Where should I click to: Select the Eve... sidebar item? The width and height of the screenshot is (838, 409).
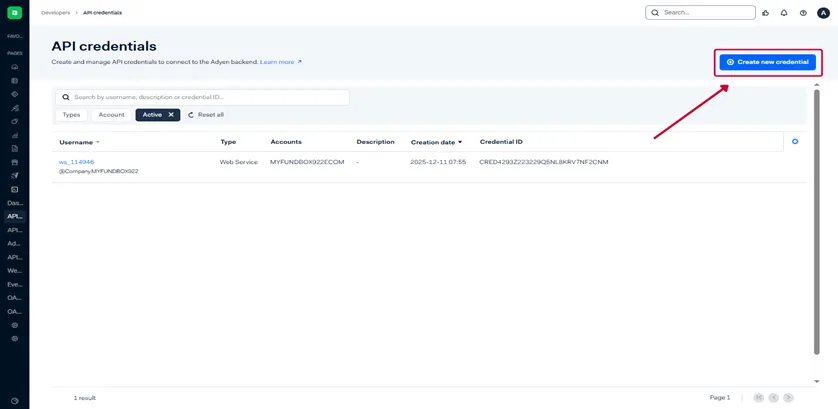pyautogui.click(x=15, y=284)
